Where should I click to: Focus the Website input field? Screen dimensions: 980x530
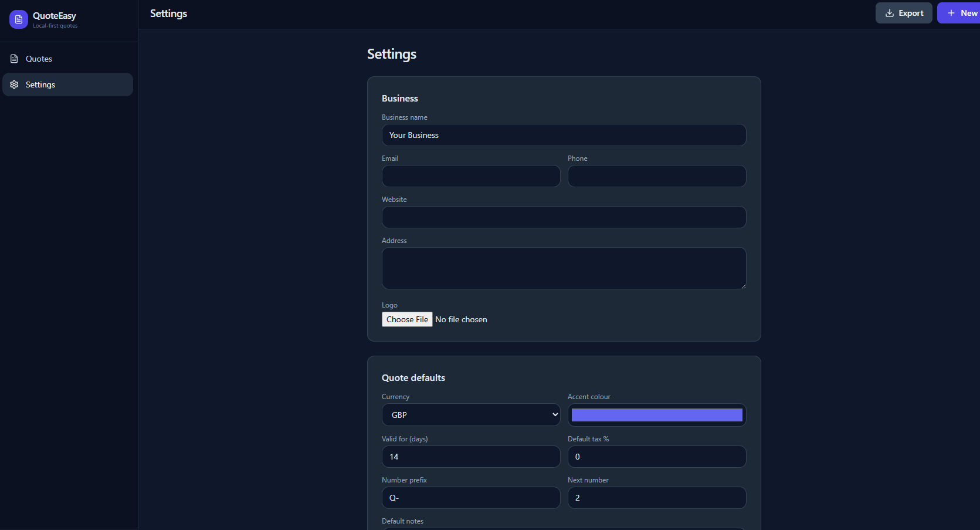(x=564, y=217)
